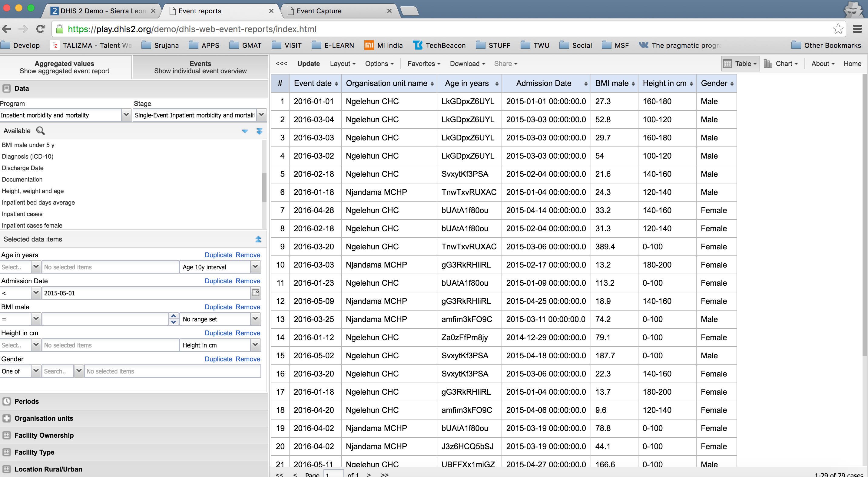Open the Layout menu

342,64
